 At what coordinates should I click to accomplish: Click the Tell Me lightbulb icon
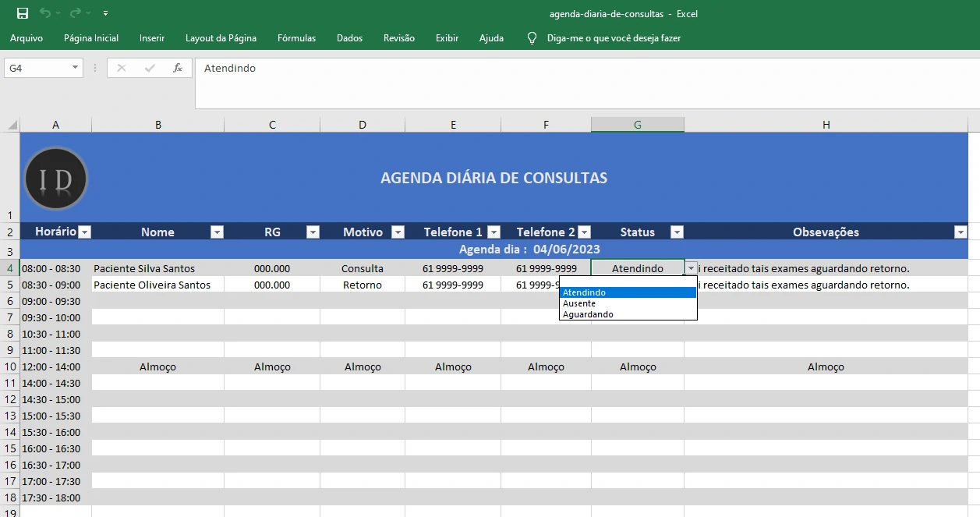(532, 37)
